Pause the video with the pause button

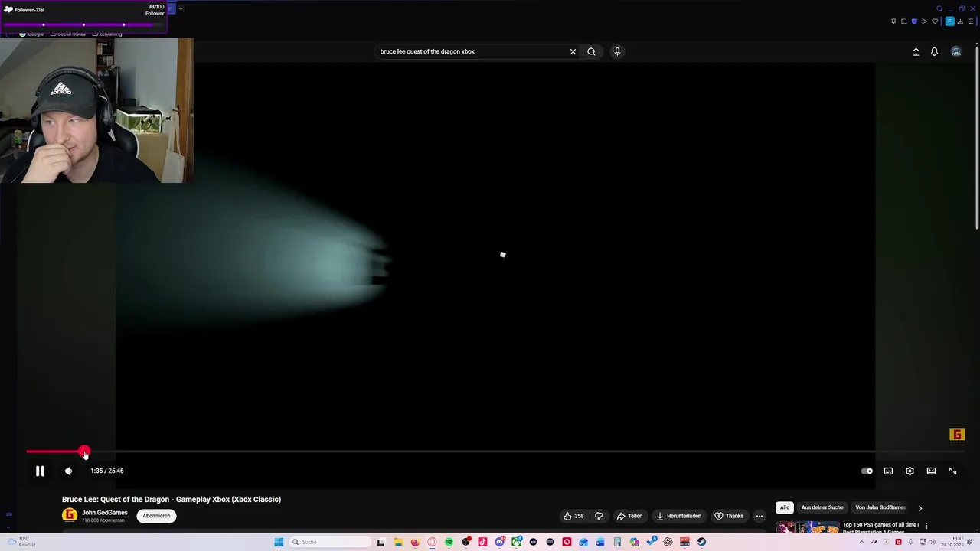click(40, 471)
